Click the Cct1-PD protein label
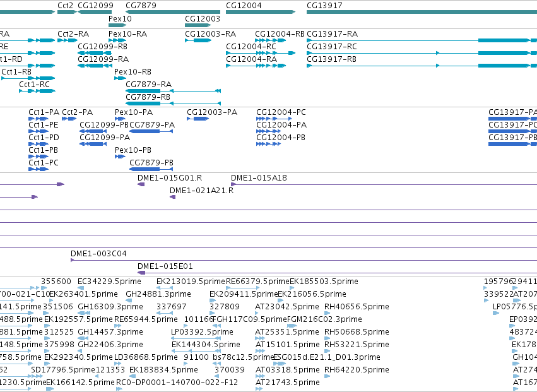Screen dimensions: 537x392 point(44,138)
